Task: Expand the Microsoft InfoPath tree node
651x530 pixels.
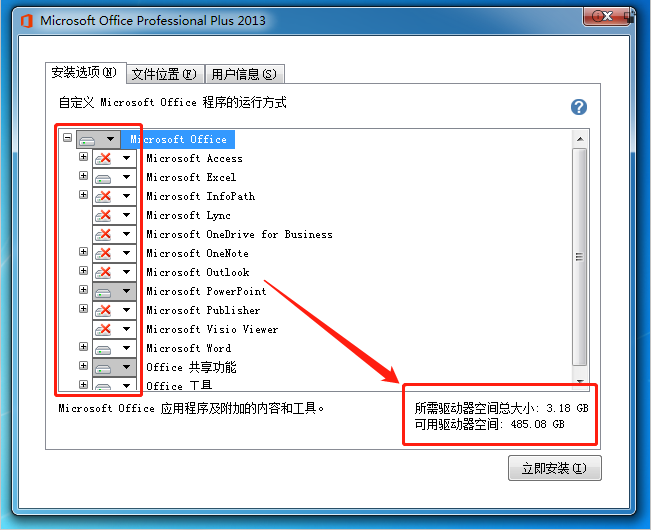Action: [x=83, y=195]
